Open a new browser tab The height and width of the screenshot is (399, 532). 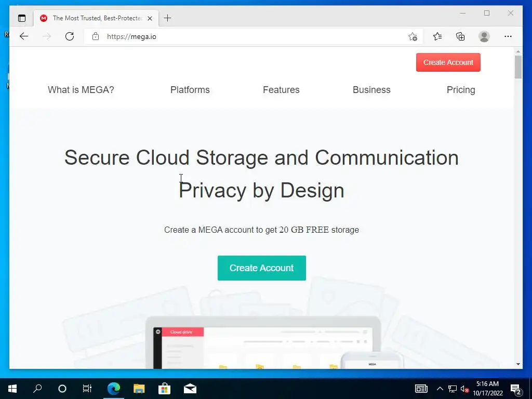point(168,18)
